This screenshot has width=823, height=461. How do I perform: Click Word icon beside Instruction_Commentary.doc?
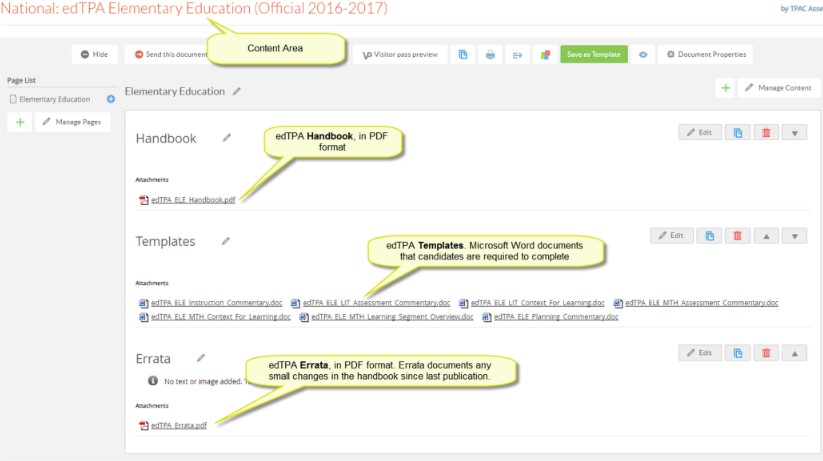144,303
